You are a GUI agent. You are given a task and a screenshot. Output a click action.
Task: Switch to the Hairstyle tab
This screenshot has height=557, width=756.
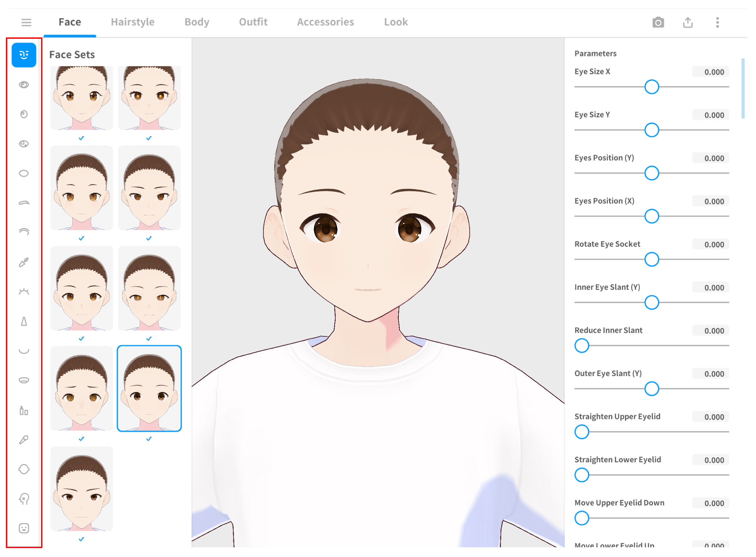click(x=133, y=22)
